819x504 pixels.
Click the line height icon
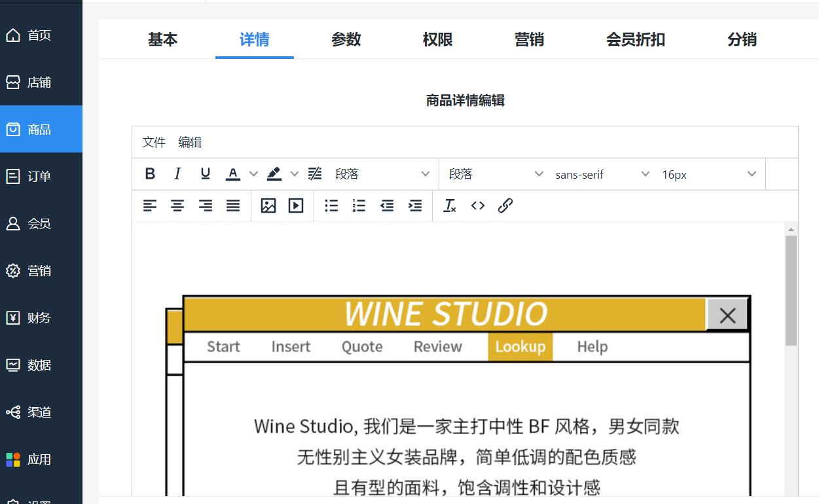point(315,174)
